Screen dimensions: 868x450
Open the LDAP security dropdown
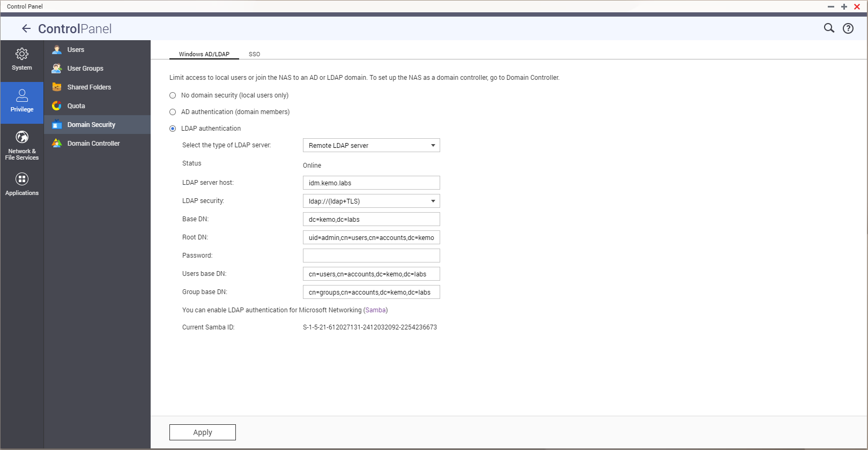[x=371, y=201]
